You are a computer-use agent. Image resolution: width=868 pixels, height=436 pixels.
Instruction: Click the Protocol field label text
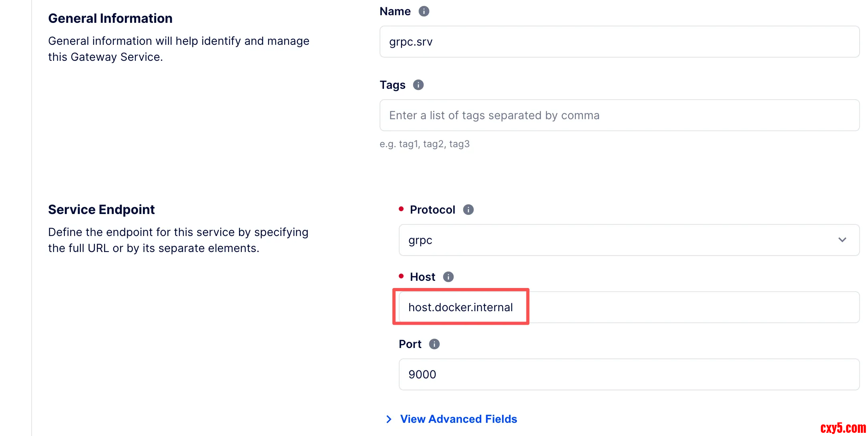(x=432, y=210)
